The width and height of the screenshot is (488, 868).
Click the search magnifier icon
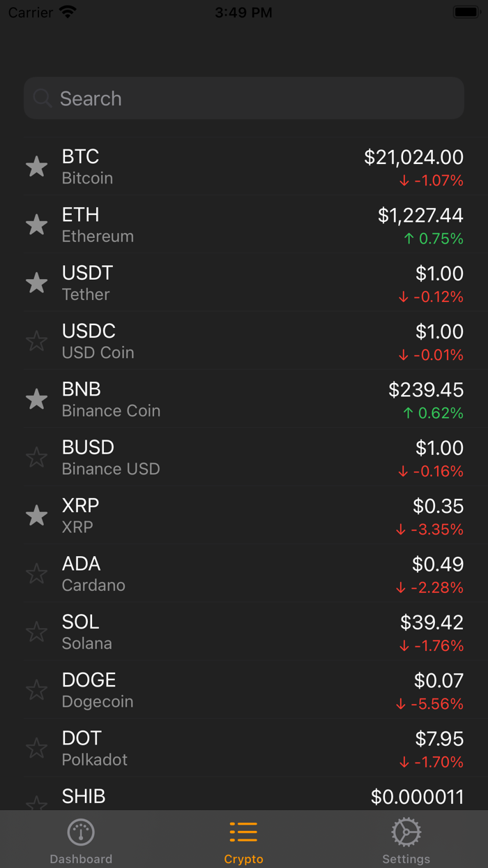[42, 98]
